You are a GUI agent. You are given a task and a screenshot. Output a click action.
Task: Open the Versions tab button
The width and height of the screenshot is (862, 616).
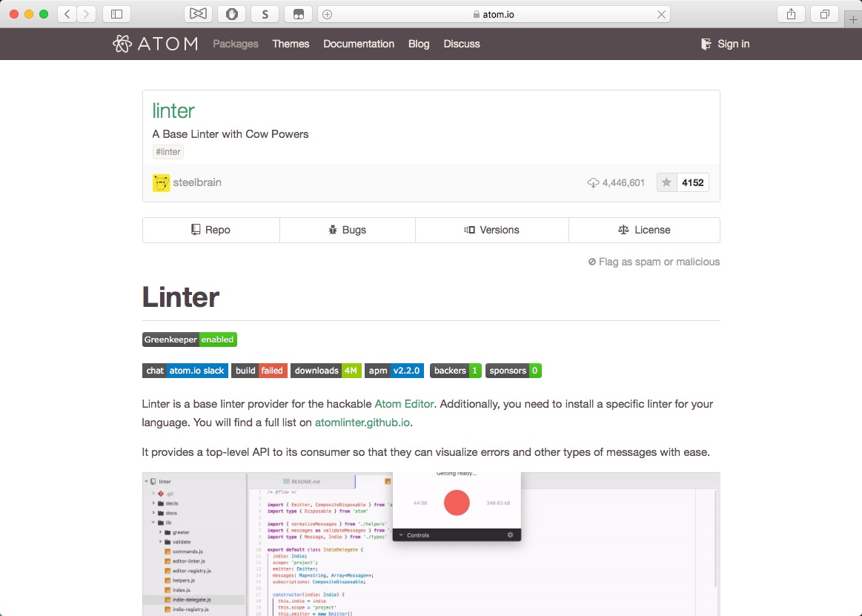[x=492, y=230]
